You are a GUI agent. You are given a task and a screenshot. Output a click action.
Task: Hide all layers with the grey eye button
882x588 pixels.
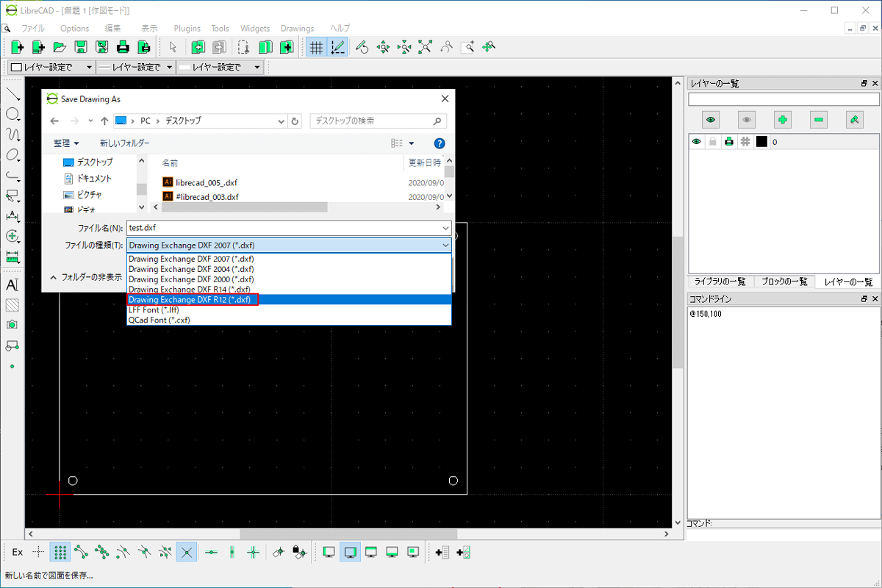coord(747,120)
